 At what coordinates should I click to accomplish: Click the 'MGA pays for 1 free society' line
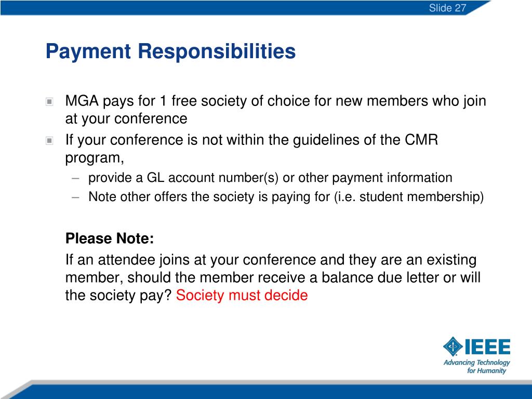pos(275,101)
